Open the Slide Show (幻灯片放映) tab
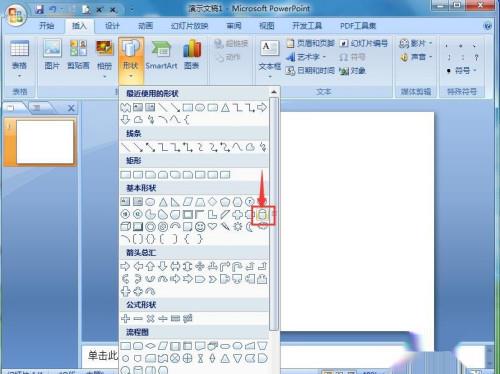Image resolution: width=500 pixels, height=374 pixels. pyautogui.click(x=189, y=26)
